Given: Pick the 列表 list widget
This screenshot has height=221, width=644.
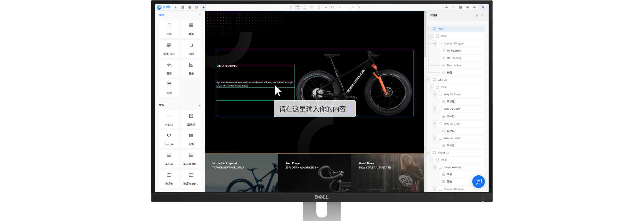Looking at the screenshot, I should point(191,139).
